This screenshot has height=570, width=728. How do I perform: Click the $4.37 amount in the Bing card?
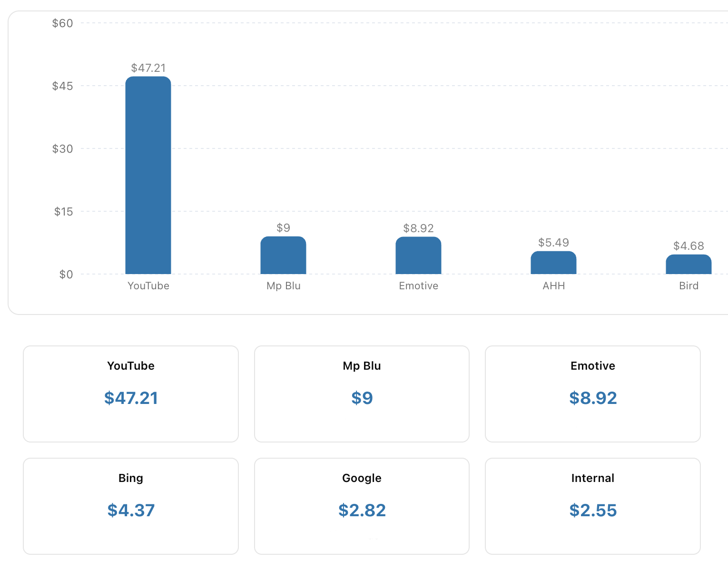131,511
